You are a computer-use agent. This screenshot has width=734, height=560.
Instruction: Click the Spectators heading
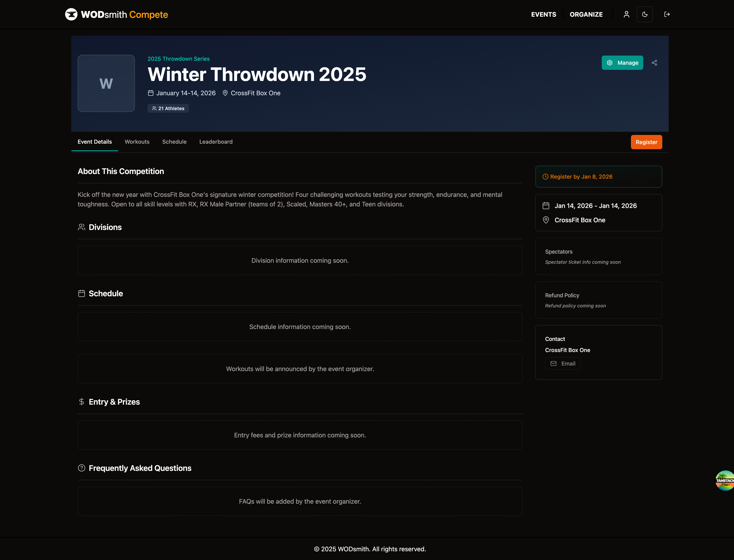558,252
